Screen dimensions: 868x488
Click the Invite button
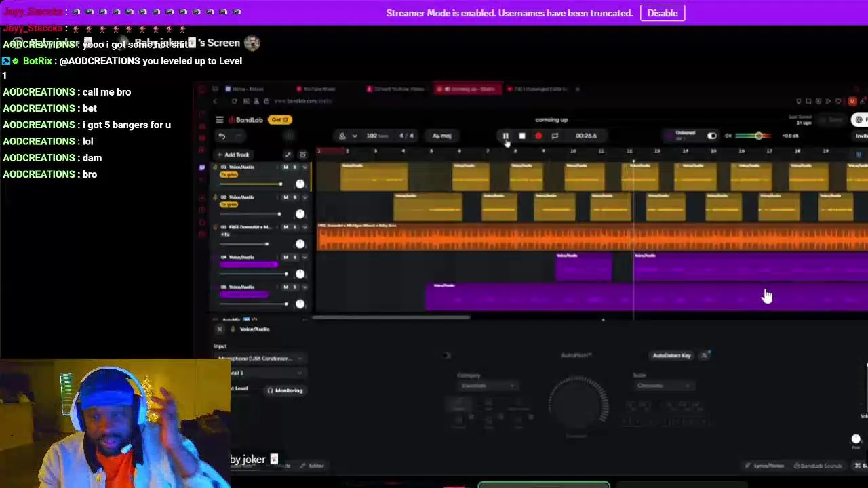[861, 136]
